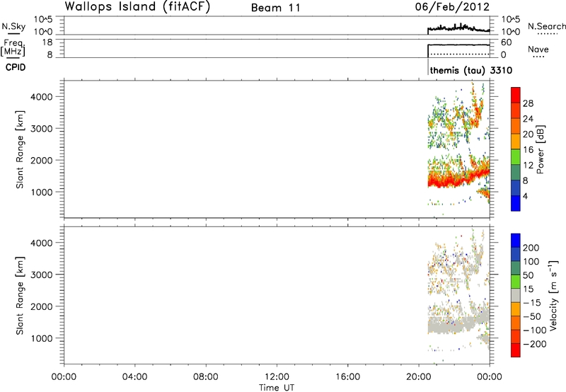Screen dimensions: 566x392
Task: Click the "Power [dB]" colorbar title
Action: tap(540, 149)
